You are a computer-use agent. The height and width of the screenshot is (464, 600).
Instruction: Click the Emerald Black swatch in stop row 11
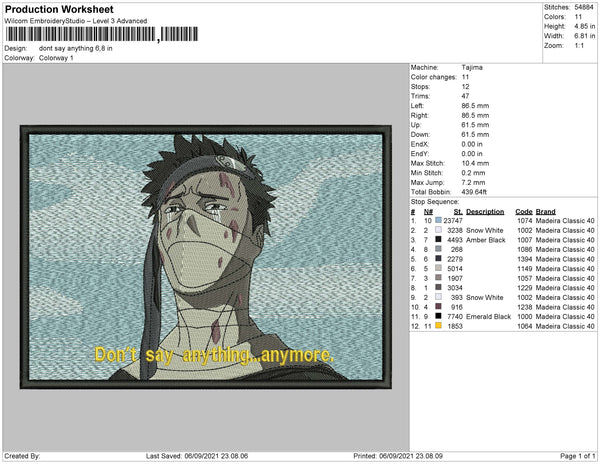439,316
